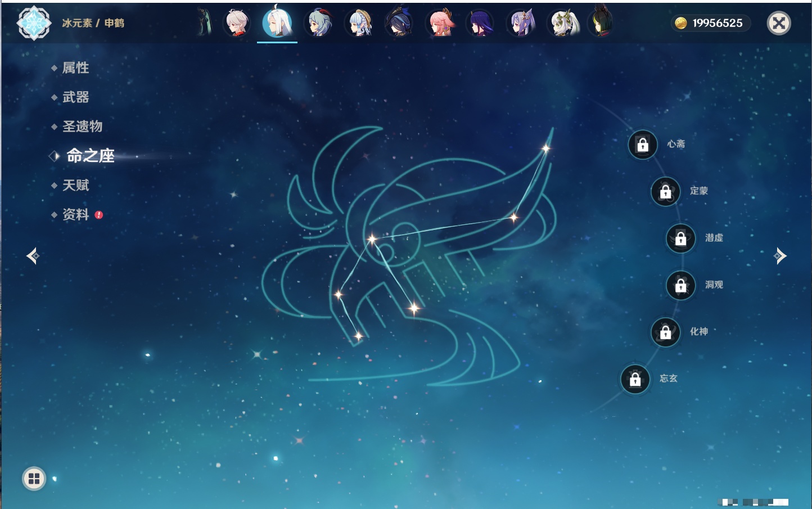Go to previous character with left arrow

pyautogui.click(x=33, y=256)
